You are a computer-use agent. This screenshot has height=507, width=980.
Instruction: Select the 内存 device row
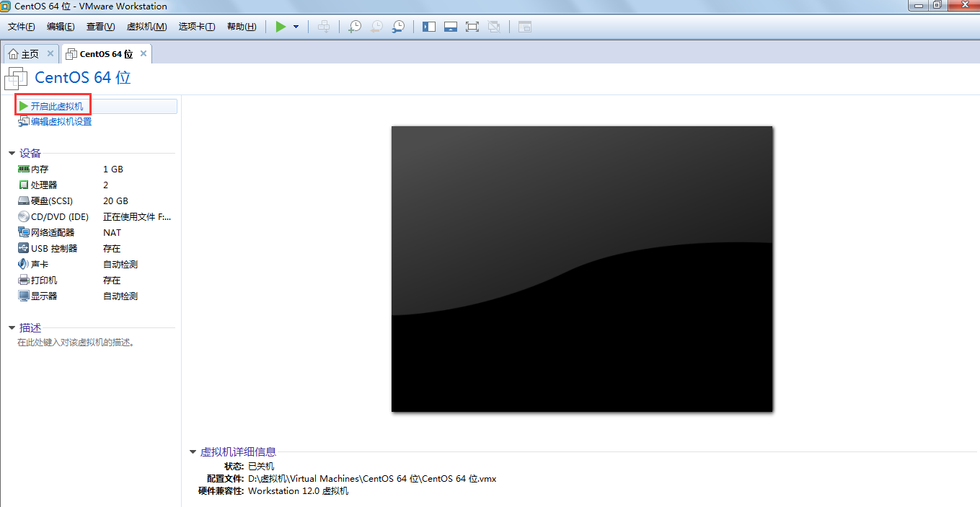click(95, 169)
